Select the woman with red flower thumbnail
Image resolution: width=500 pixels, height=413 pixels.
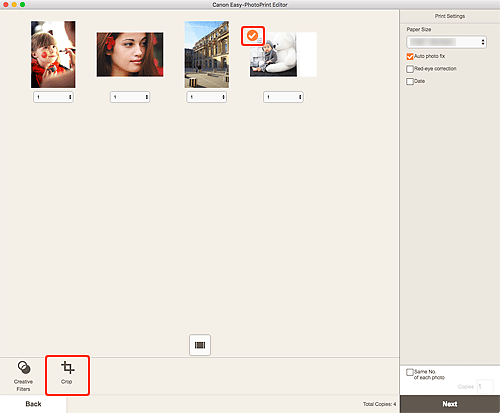130,54
